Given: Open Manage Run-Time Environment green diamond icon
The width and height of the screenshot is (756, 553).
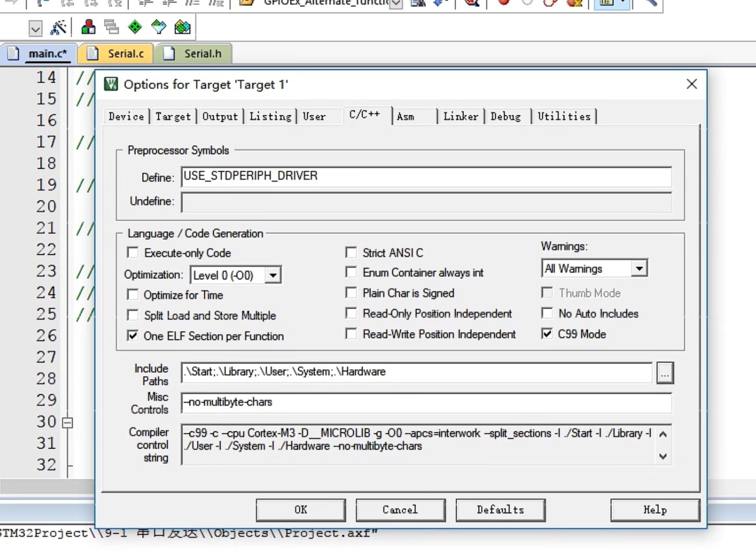Looking at the screenshot, I should [135, 27].
